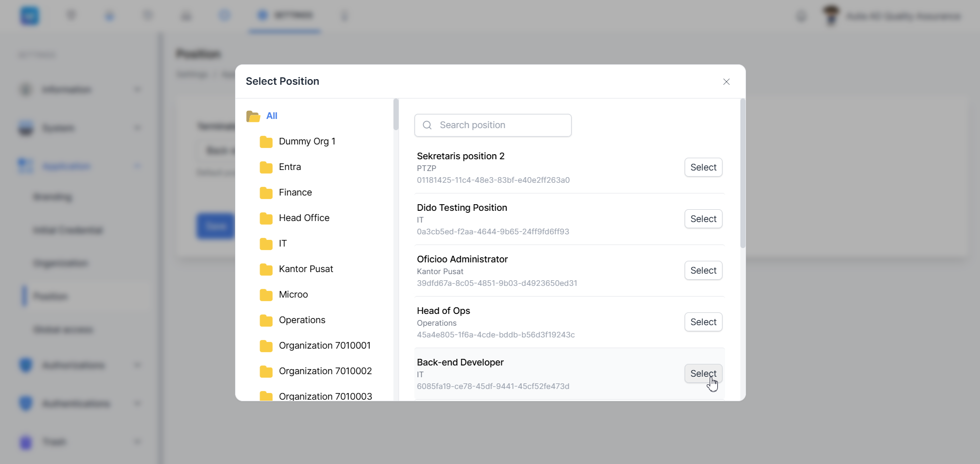
Task: Select the Dido Testing Position entry
Action: 703,219
